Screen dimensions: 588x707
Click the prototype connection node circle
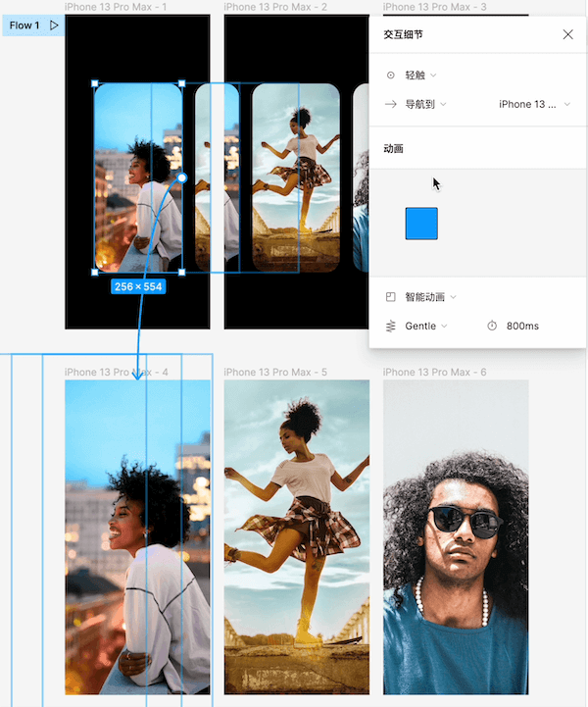coord(181,178)
